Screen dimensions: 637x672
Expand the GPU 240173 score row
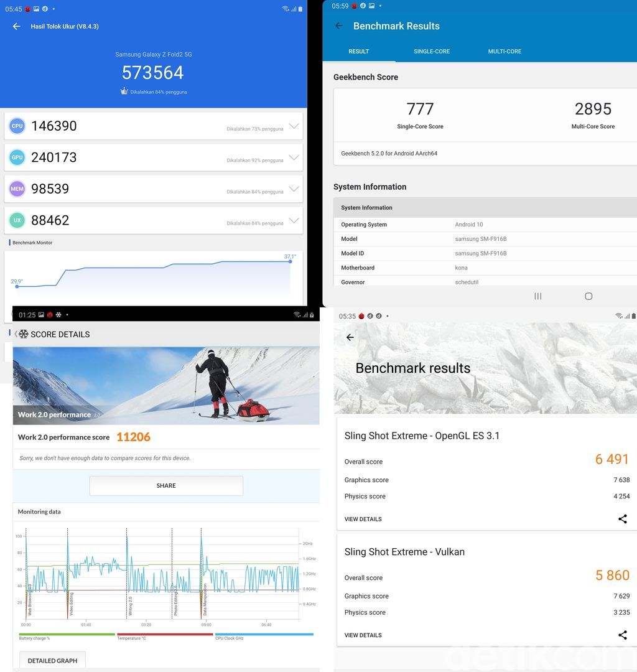tap(154, 157)
